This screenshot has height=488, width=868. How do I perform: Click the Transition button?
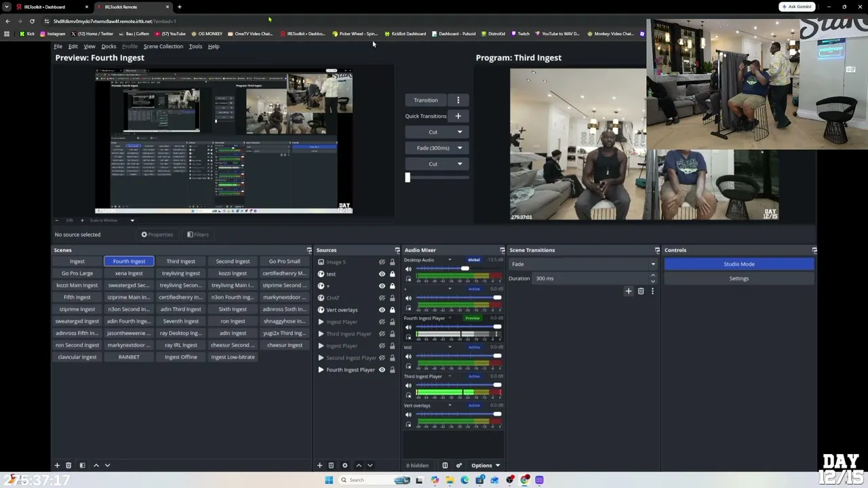(426, 100)
